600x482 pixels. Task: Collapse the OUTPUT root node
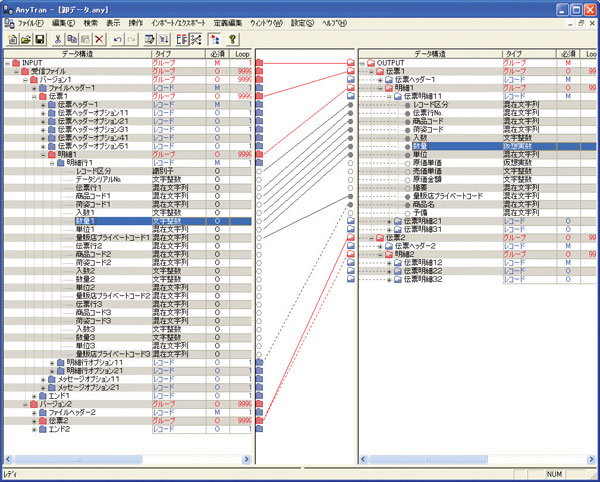pos(362,63)
